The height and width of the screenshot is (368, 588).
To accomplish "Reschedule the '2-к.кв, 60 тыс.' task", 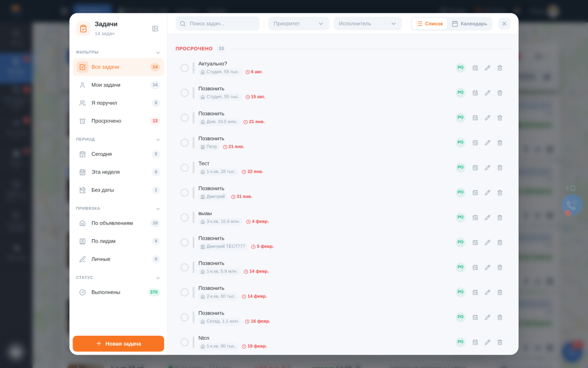I will tap(475, 293).
